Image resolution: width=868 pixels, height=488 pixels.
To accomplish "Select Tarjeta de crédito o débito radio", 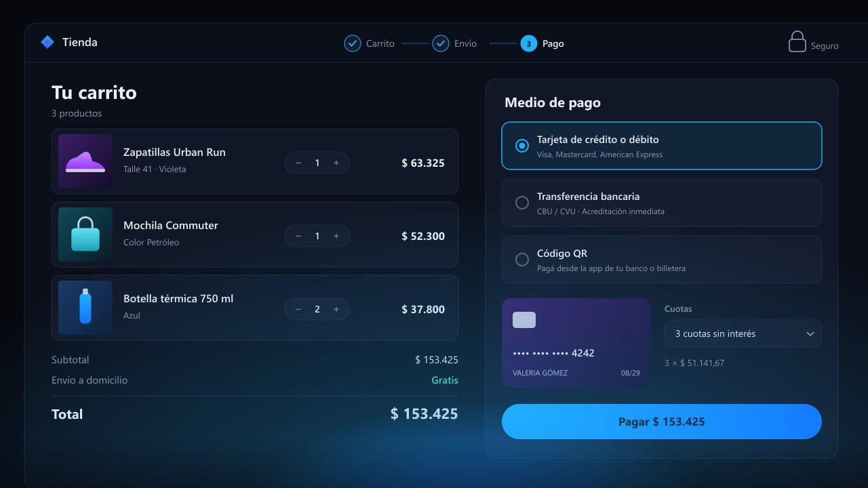I will pos(522,146).
